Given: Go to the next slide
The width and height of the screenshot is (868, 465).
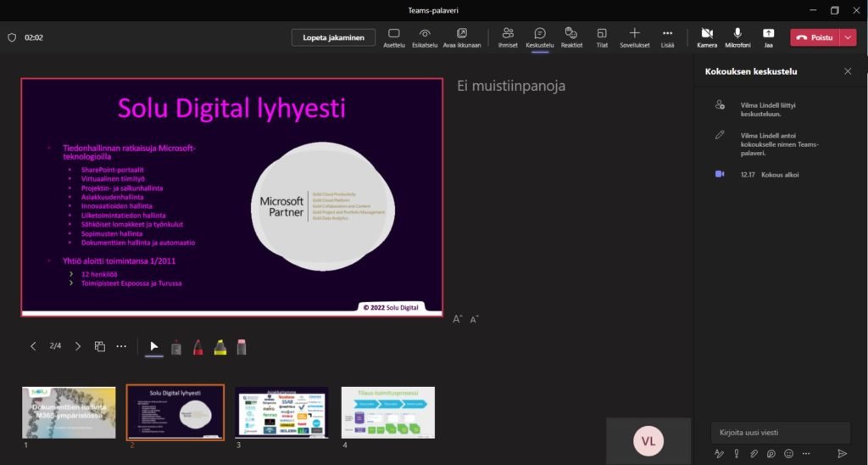Looking at the screenshot, I should pos(78,346).
